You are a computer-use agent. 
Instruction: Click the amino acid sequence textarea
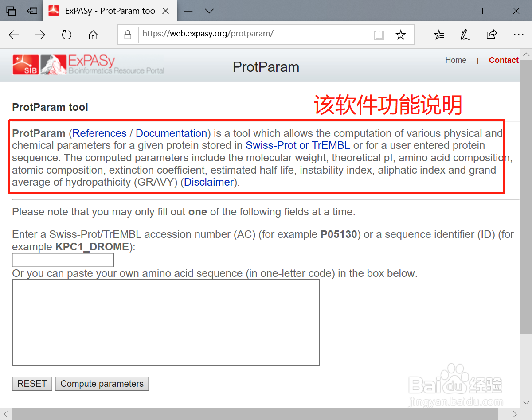click(166, 323)
